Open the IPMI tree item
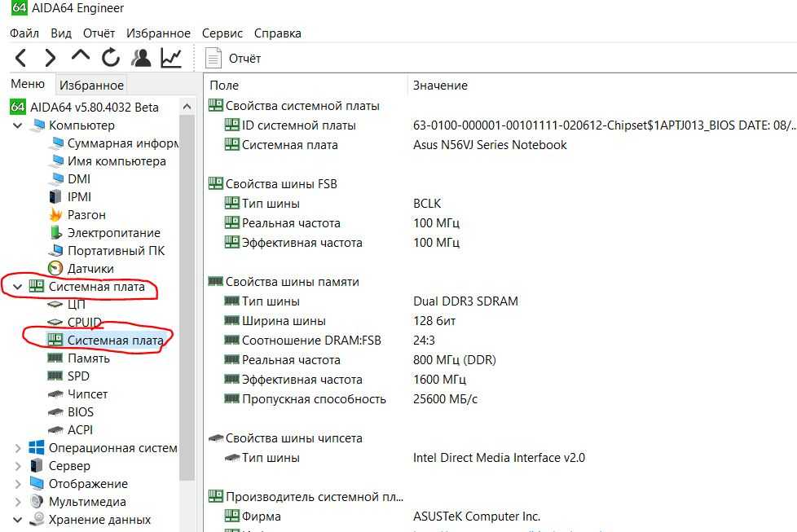 tap(70, 196)
